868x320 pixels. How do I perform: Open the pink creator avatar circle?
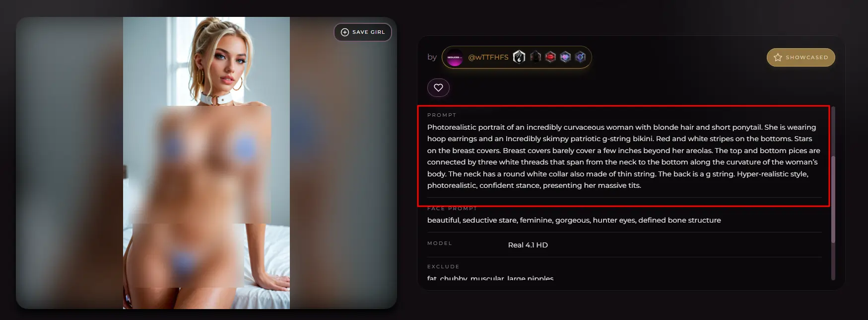click(x=454, y=57)
